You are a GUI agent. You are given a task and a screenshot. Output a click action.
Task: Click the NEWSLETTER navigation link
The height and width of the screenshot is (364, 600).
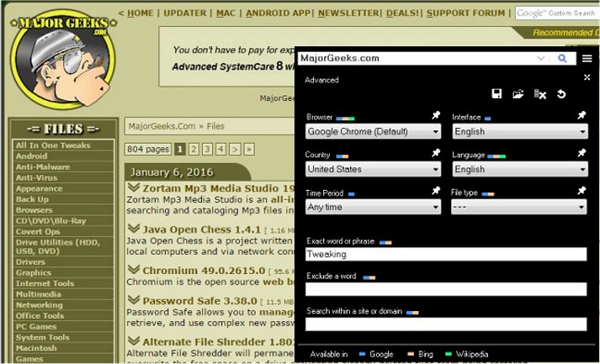tap(348, 13)
